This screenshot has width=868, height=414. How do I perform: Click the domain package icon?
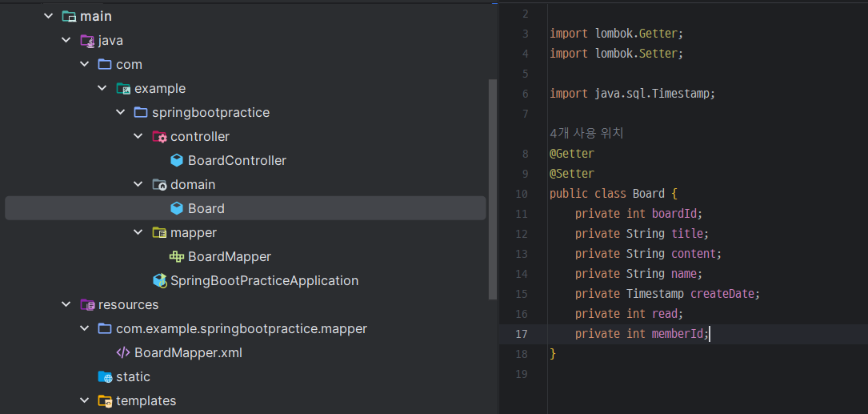pyautogui.click(x=159, y=184)
